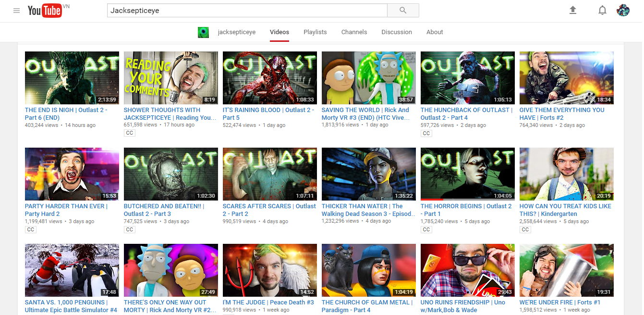Screen dimensions: 644x315
Task: Open the Rick and Morty VR #2 thumbnail
Action: (x=171, y=270)
